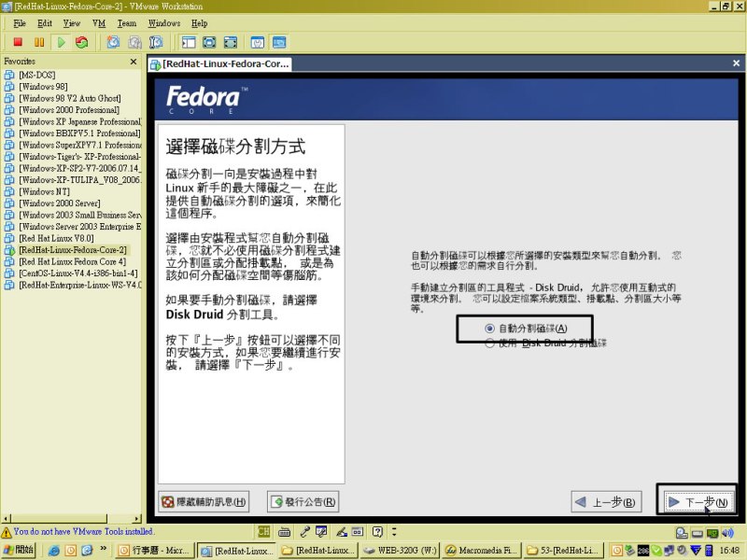Open the Snapshot Manager toolbar icon
The image size is (747, 560).
[x=156, y=42]
